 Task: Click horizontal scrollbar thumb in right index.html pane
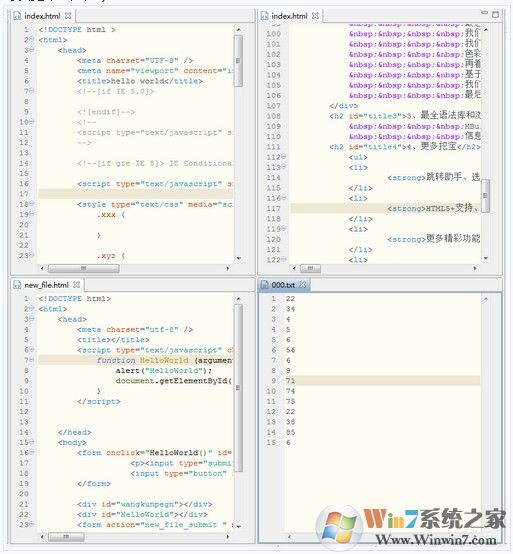[310, 269]
